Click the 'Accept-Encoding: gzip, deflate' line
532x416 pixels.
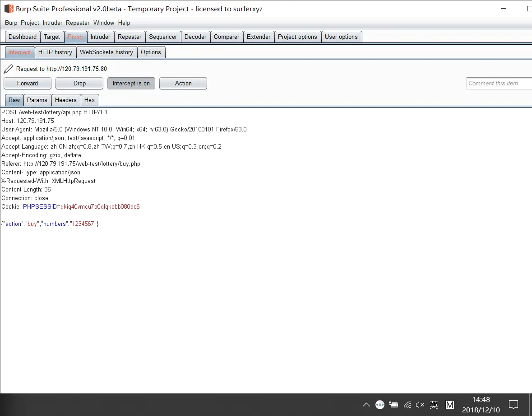[x=42, y=155]
